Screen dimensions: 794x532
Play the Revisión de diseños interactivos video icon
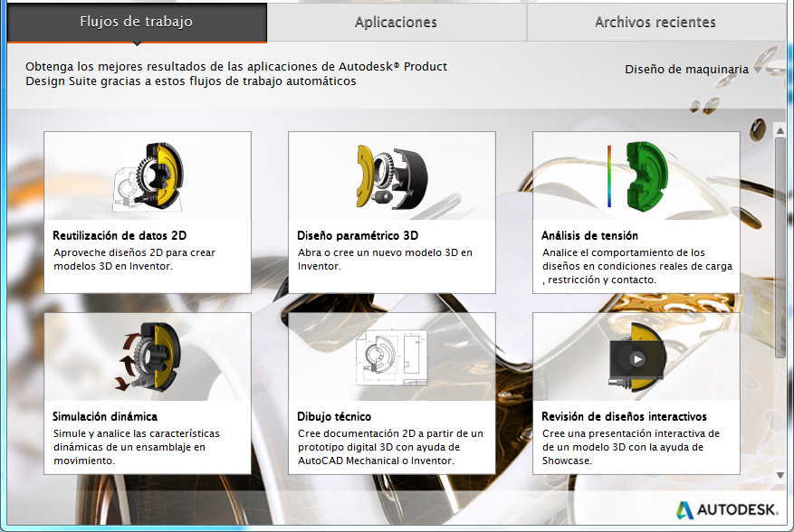click(637, 359)
